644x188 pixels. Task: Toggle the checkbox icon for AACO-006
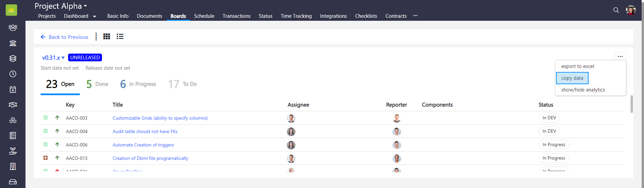(46, 144)
